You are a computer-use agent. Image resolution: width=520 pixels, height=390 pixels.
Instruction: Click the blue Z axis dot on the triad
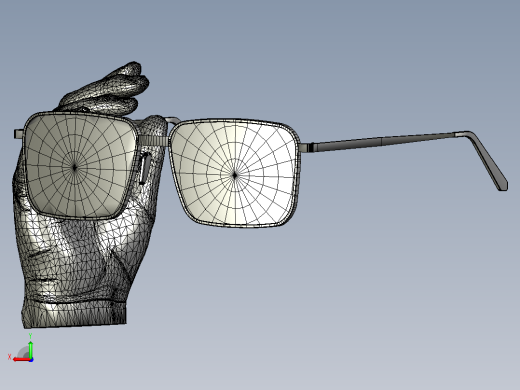click(x=31, y=360)
